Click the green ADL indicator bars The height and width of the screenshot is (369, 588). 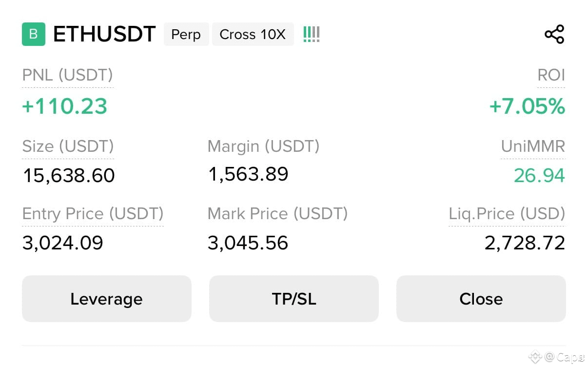[x=312, y=34]
